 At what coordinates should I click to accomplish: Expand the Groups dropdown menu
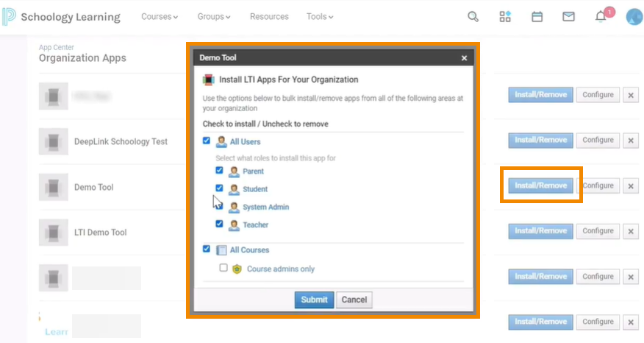pos(214,17)
